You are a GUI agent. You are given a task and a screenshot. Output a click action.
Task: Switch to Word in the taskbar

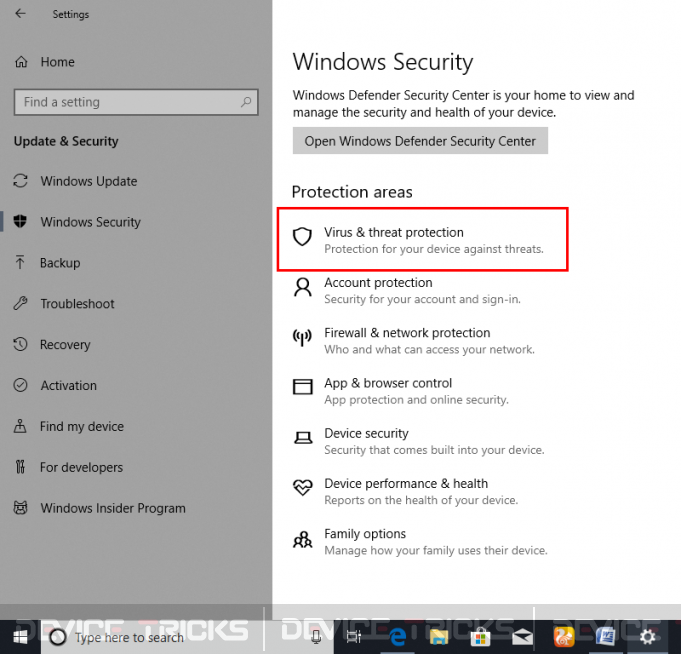[606, 637]
